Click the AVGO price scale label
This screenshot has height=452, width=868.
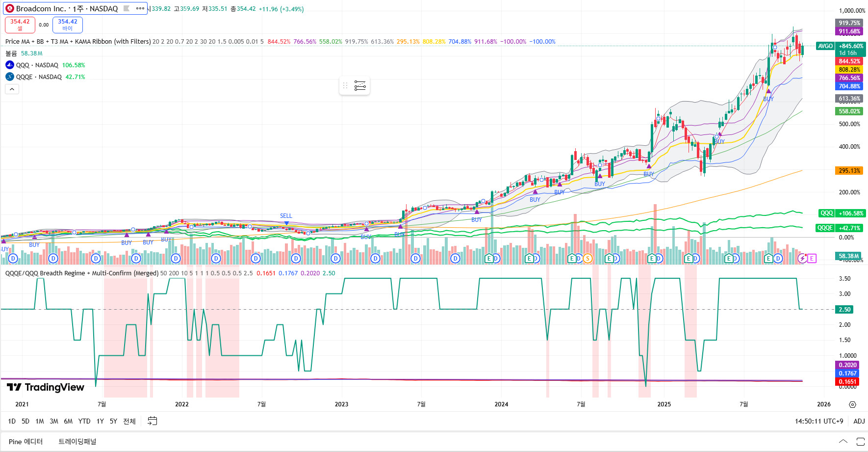(x=825, y=46)
